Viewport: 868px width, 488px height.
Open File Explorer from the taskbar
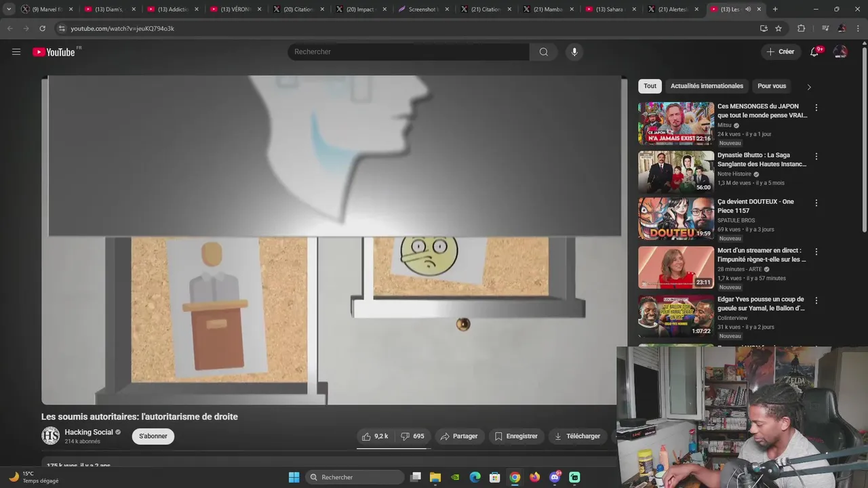[435, 477]
